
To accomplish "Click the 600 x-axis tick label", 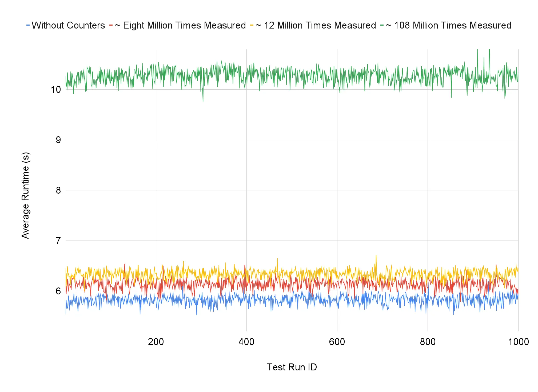I will coord(337,342).
